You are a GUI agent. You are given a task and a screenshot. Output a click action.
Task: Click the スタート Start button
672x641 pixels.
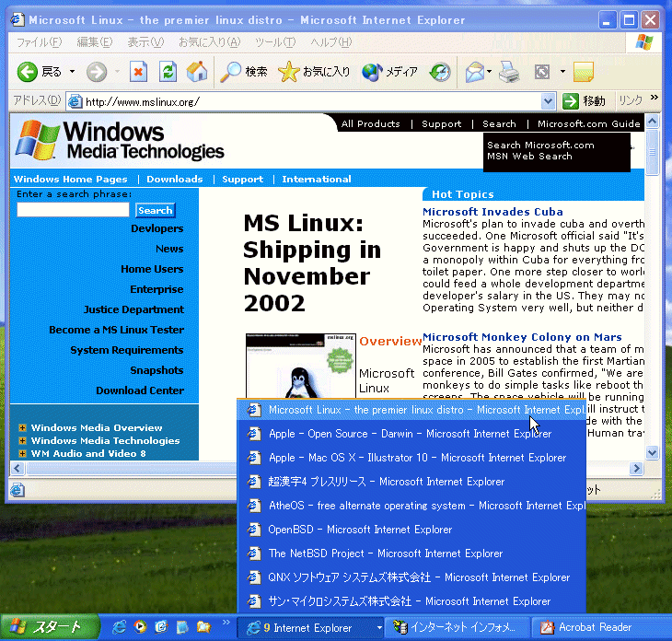click(x=50, y=627)
